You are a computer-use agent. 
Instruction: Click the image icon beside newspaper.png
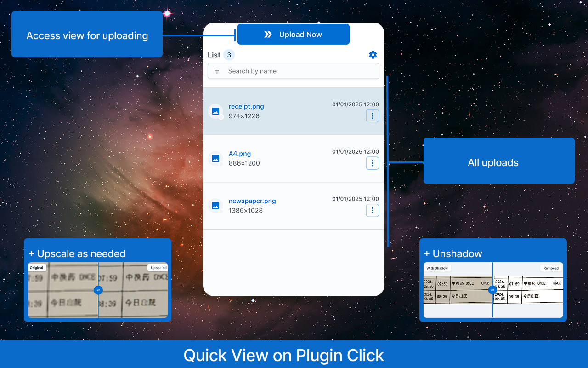[x=215, y=206]
